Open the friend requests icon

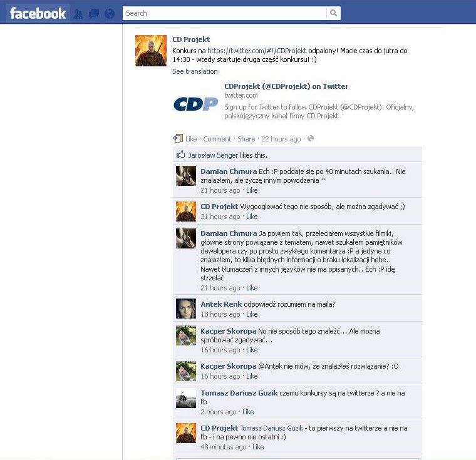(78, 14)
